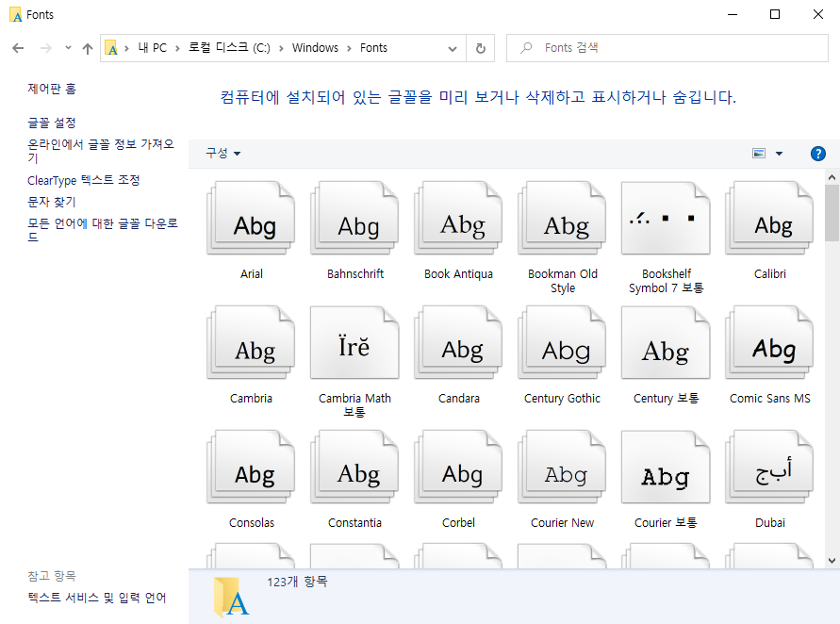The height and width of the screenshot is (624, 840).
Task: Click the vertical scrollbar thumb
Action: [x=832, y=213]
